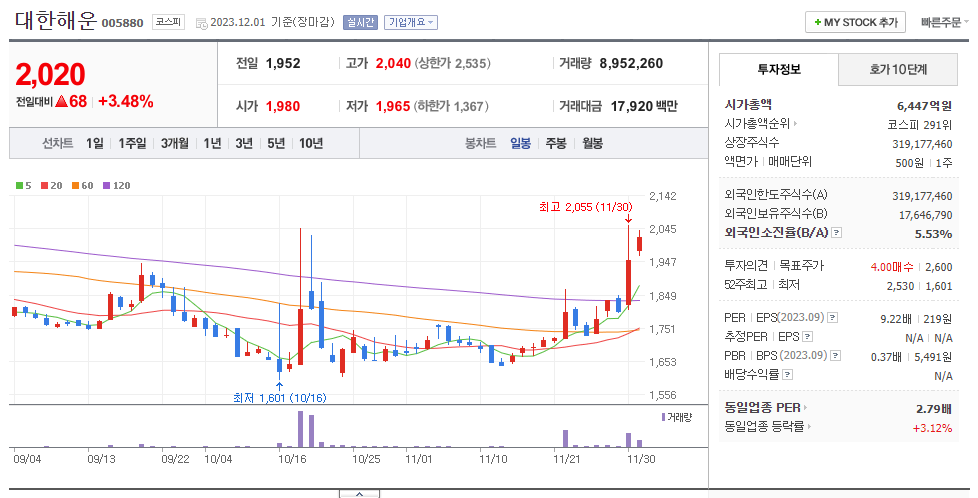The height and width of the screenshot is (498, 978).
Task: Open the help icon next to 외국인소진율(B/A)
Action: coord(837,233)
